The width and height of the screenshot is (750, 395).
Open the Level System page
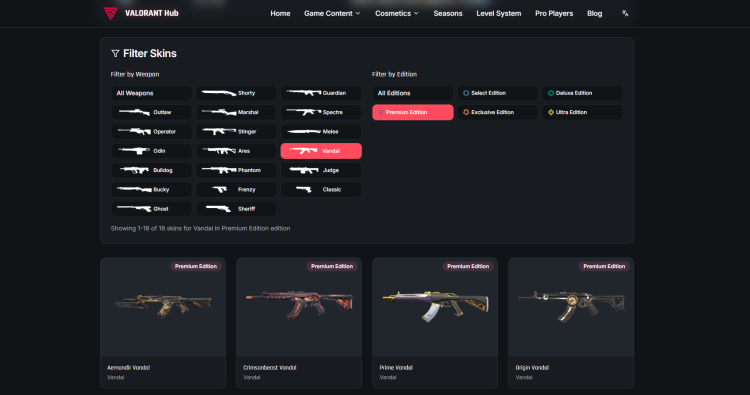(498, 13)
